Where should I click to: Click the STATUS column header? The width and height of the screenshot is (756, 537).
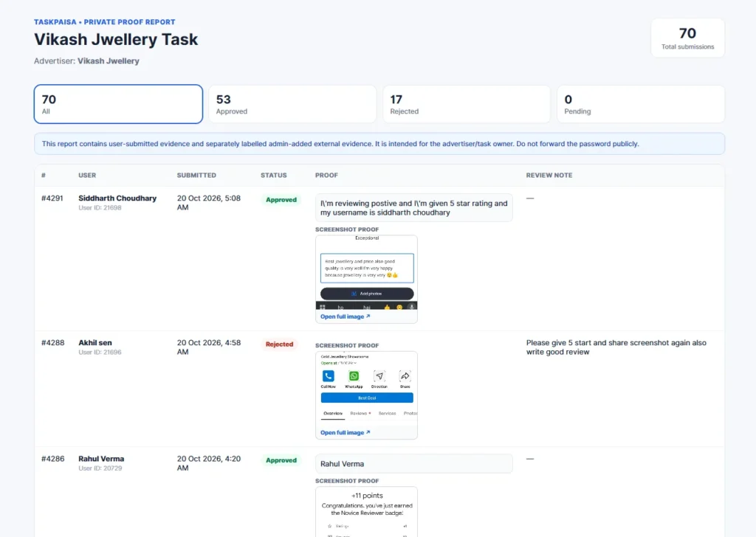(x=274, y=176)
